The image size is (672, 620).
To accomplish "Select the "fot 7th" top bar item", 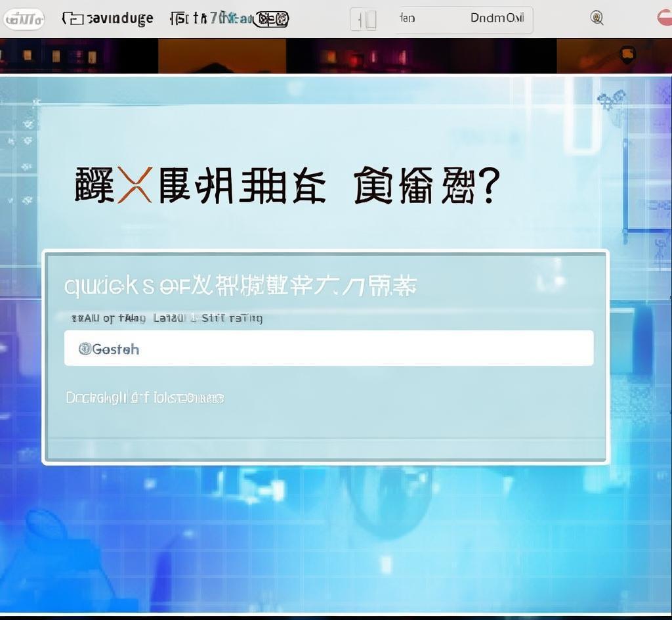I will coord(210,19).
